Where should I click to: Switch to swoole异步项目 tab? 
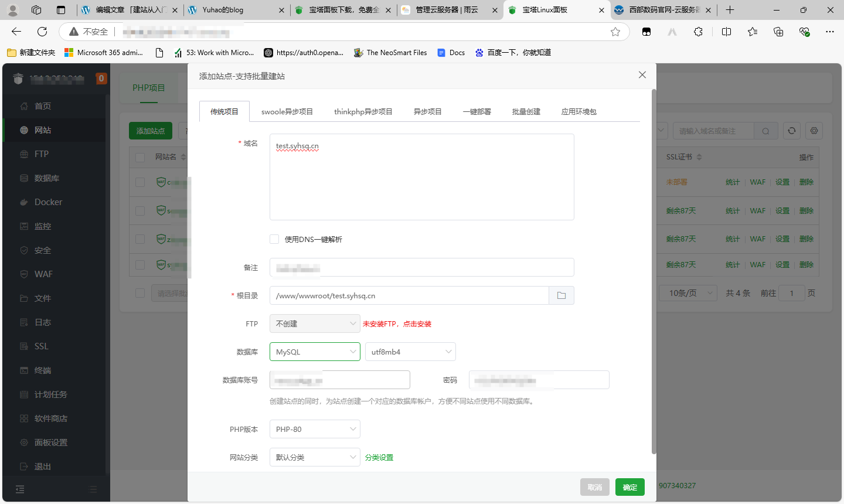287,111
